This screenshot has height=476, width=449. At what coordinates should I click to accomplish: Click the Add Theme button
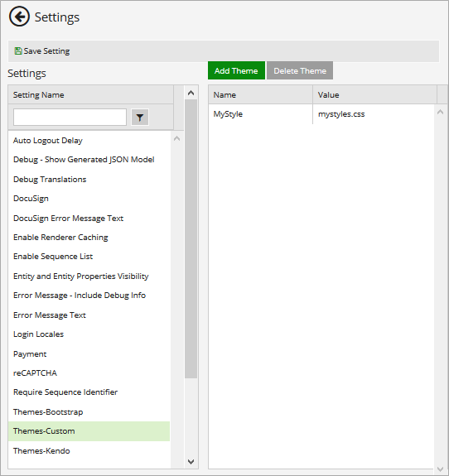(236, 70)
